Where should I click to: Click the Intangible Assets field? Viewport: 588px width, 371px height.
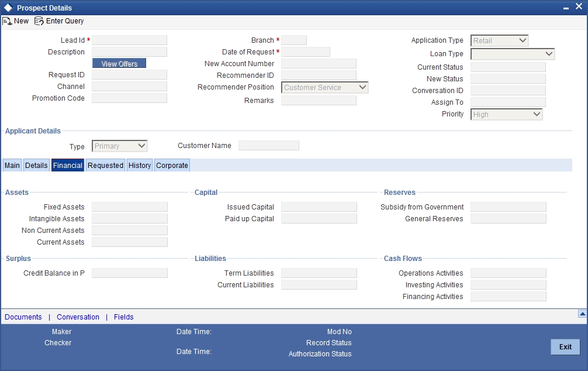(130, 218)
